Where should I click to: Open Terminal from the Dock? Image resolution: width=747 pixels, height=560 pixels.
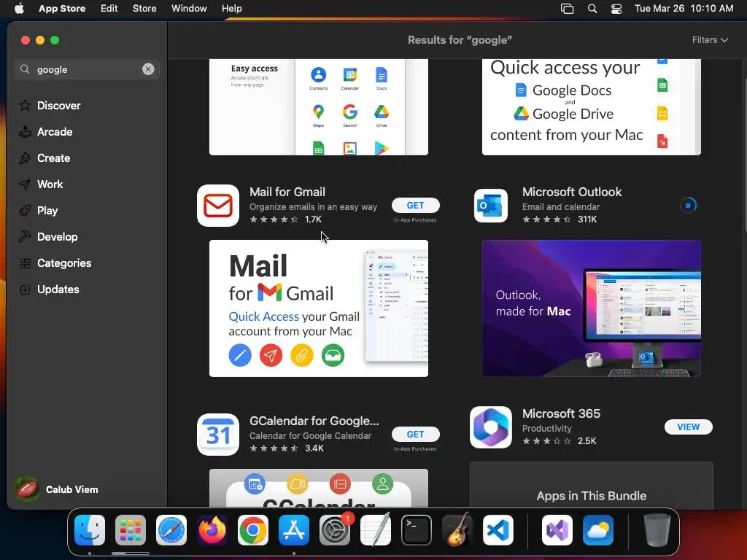click(417, 530)
